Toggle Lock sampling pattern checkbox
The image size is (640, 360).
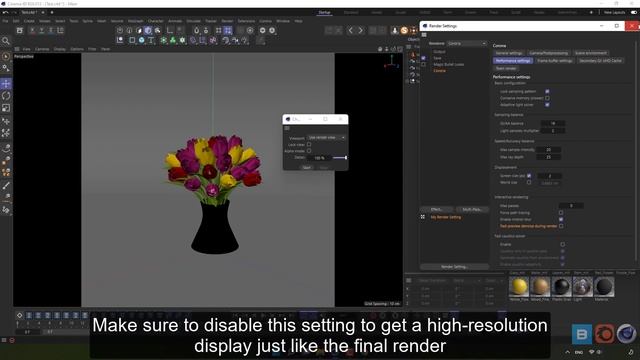(547, 91)
